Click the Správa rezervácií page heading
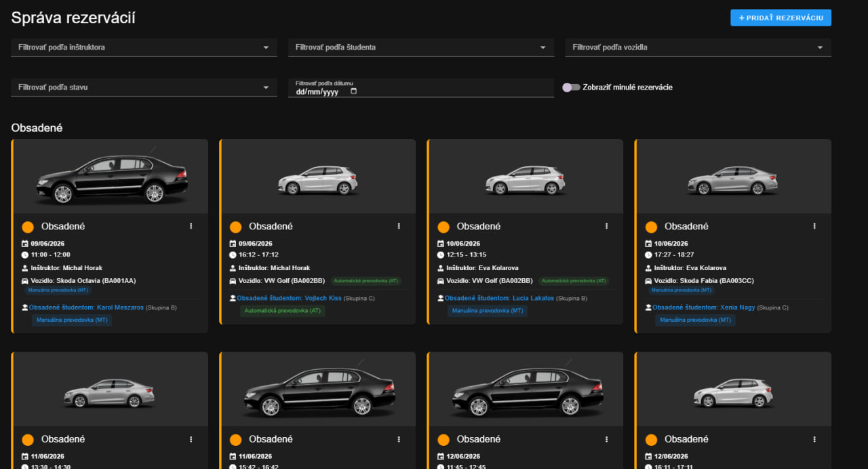The height and width of the screenshot is (469, 868). tap(73, 18)
